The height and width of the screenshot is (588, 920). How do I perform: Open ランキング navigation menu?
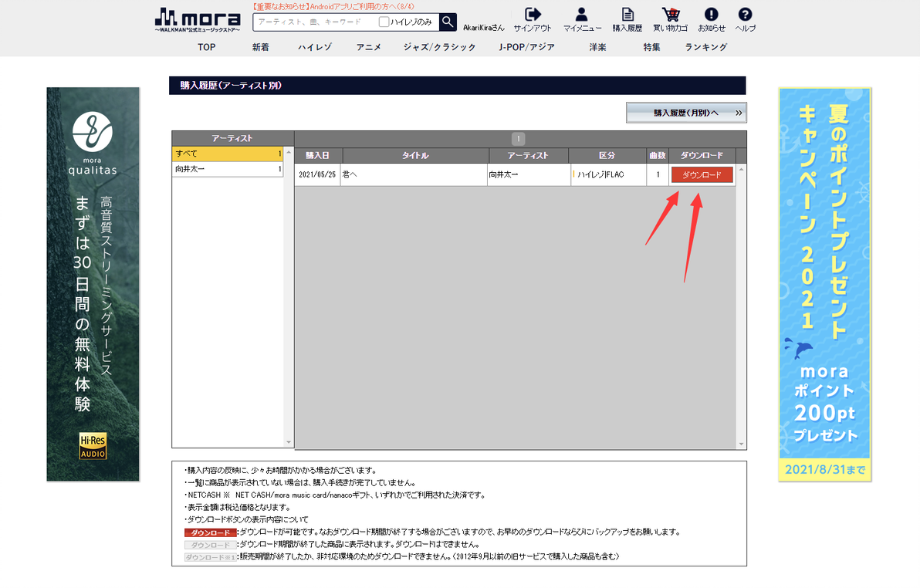pos(706,47)
